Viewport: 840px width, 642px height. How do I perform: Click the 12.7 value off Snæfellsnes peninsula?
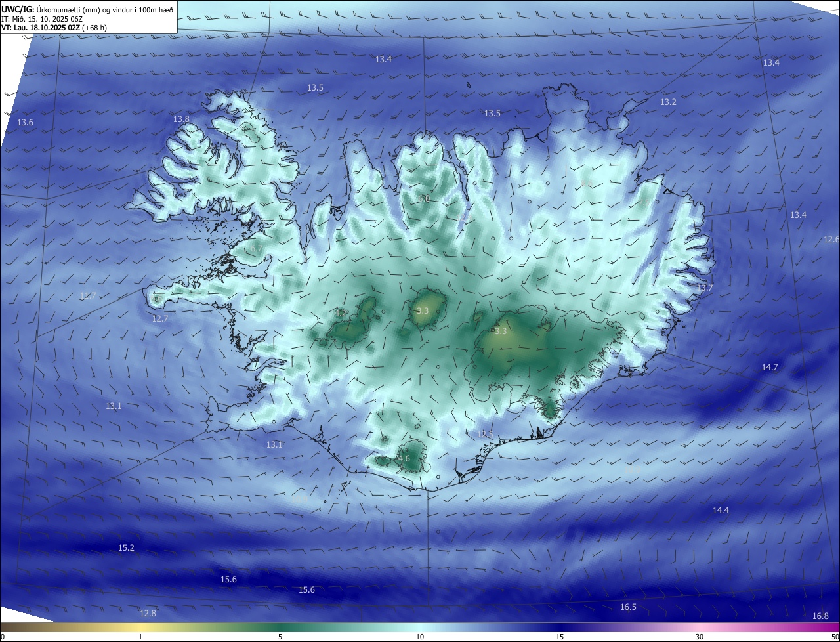coord(160,318)
